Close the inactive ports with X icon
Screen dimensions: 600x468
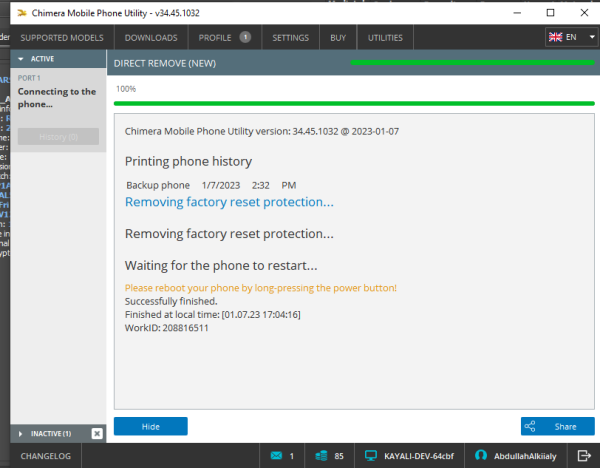97,433
